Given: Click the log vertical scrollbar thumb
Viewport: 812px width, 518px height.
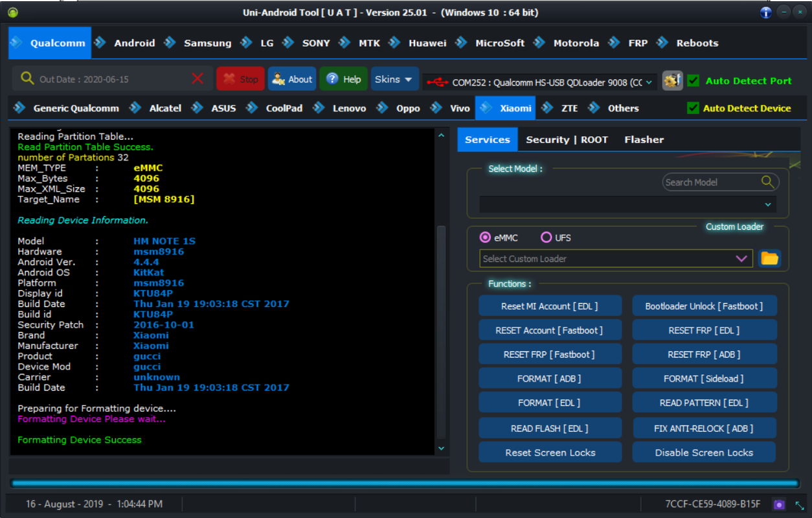Looking at the screenshot, I should (x=442, y=332).
